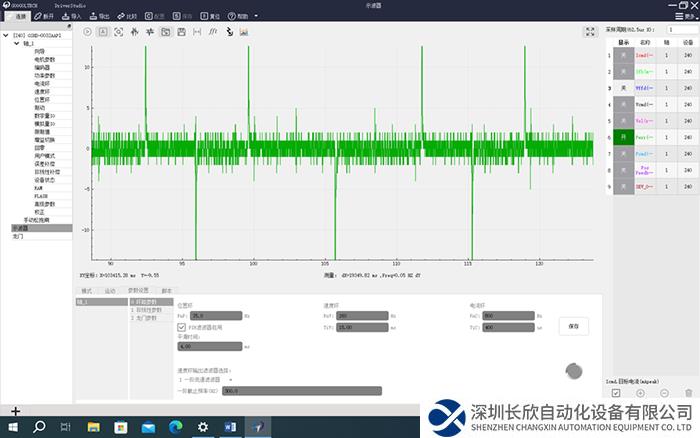Click the delete trash icon below channel list
Screen dimensions: 700x438
pos(688,393)
